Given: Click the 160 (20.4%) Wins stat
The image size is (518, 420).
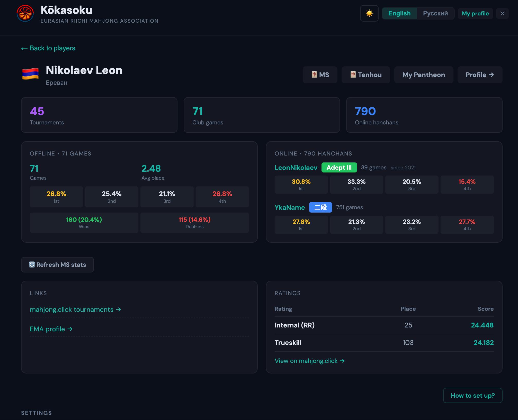Looking at the screenshot, I should [84, 223].
